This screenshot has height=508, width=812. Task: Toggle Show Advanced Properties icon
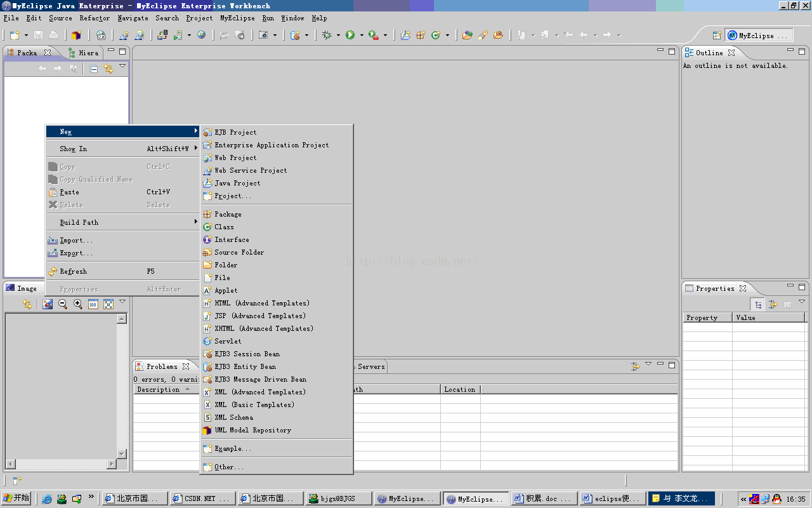click(773, 305)
